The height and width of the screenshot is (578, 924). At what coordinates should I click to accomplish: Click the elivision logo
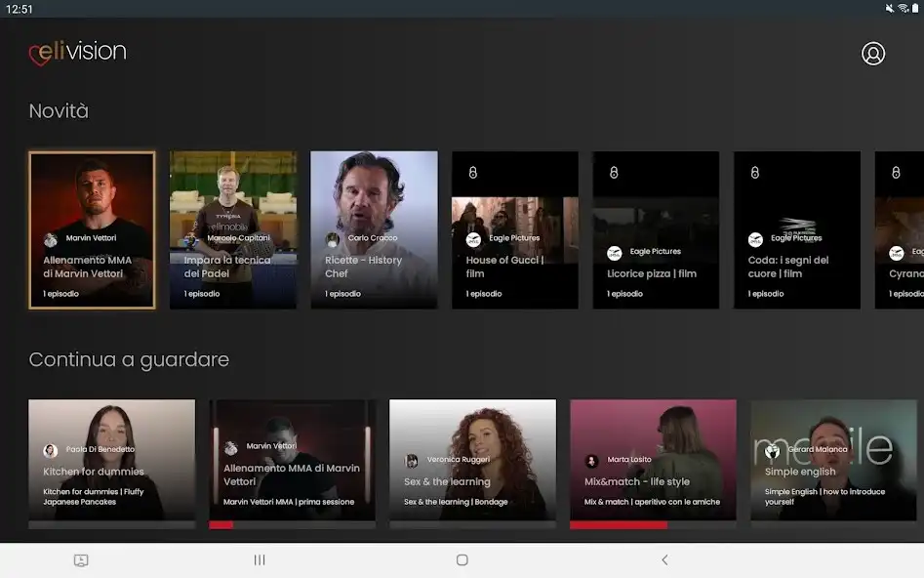77,53
